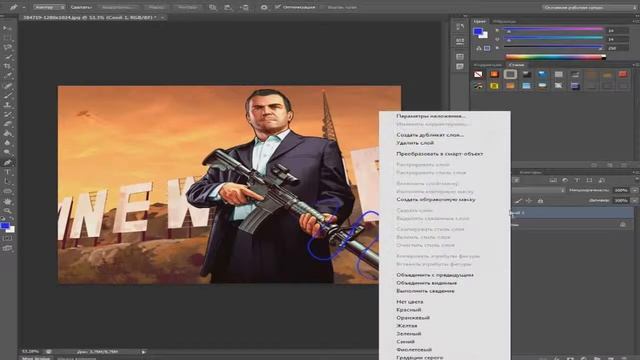Select the Move tool
This screenshot has height=360, width=640.
pyautogui.click(x=7, y=28)
